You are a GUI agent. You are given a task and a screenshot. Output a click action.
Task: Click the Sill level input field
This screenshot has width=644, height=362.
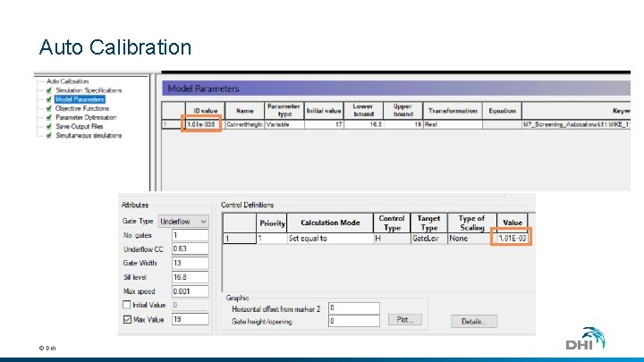coord(191,277)
